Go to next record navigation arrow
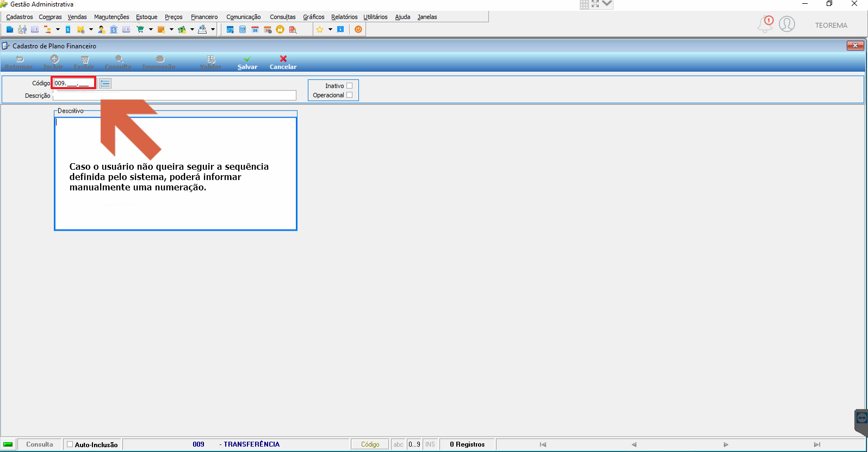The width and height of the screenshot is (868, 452). tap(726, 444)
